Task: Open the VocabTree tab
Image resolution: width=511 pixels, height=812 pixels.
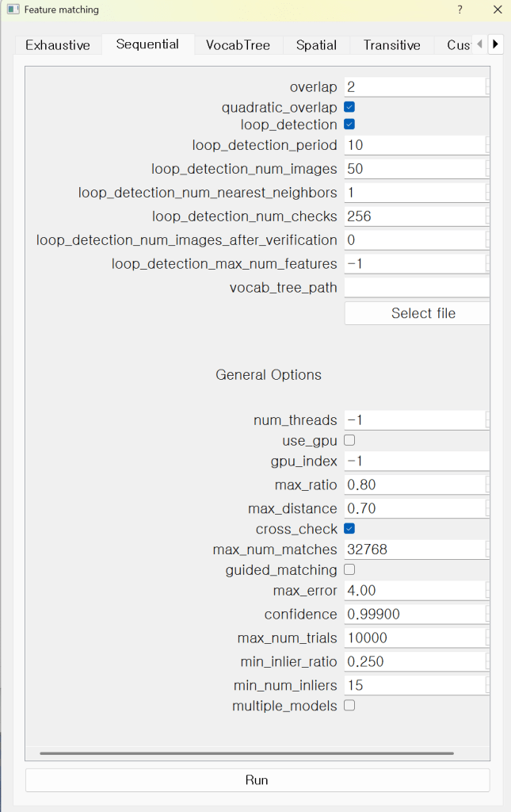Action: (238, 45)
